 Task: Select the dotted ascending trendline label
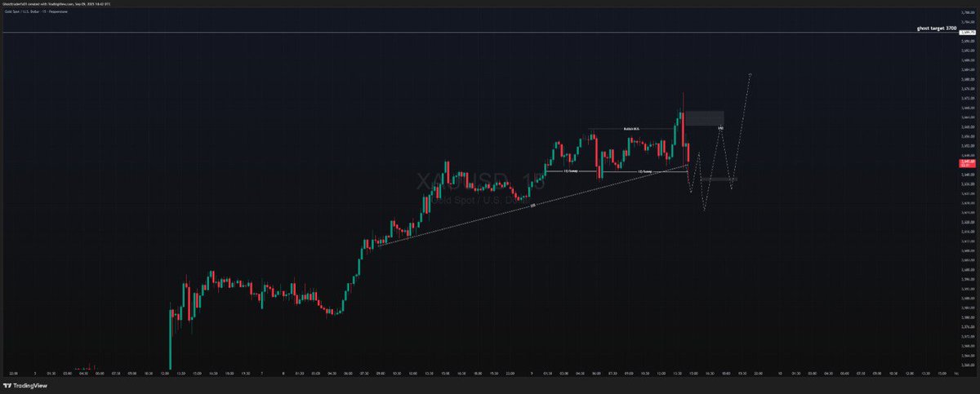click(532, 206)
